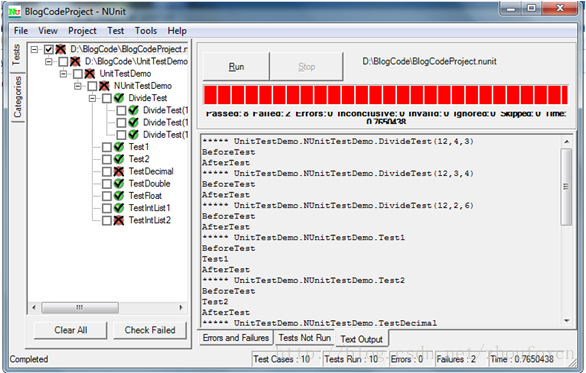This screenshot has height=373, width=586.
Task: Click green check icon beside Test1
Action: (119, 147)
